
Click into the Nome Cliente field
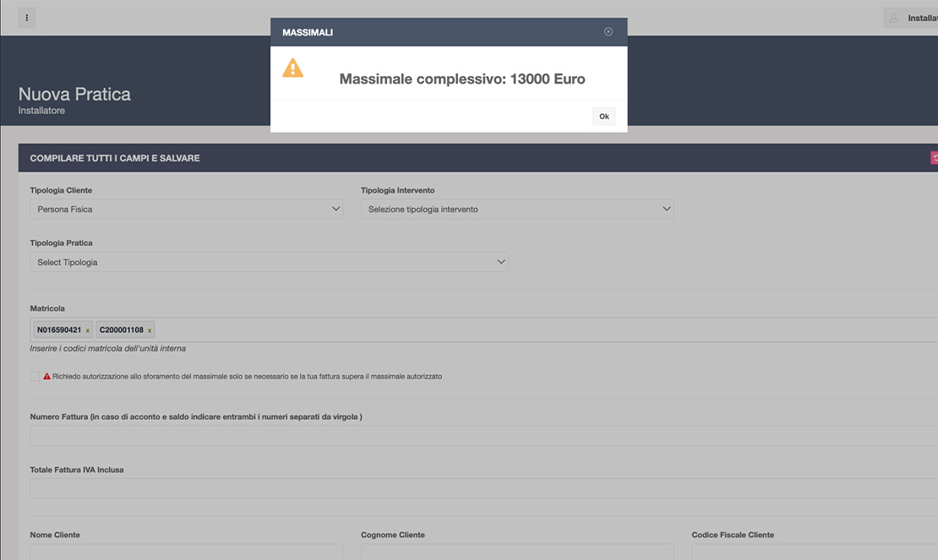186,552
